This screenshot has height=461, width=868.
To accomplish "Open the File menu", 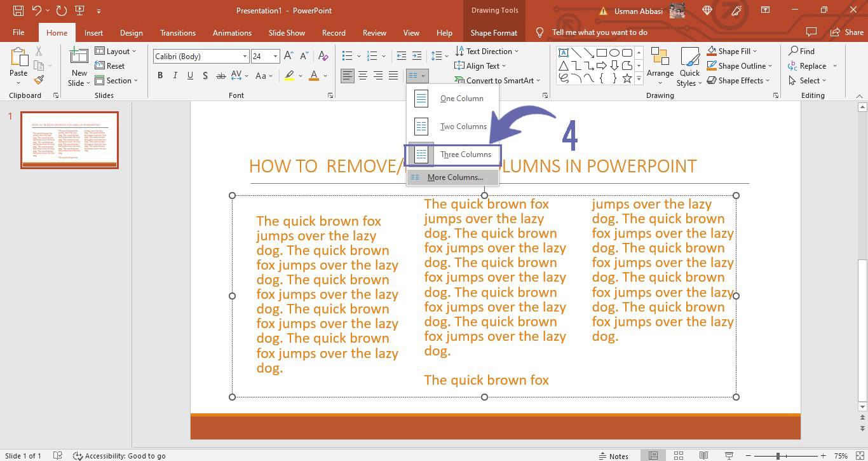I will [18, 32].
